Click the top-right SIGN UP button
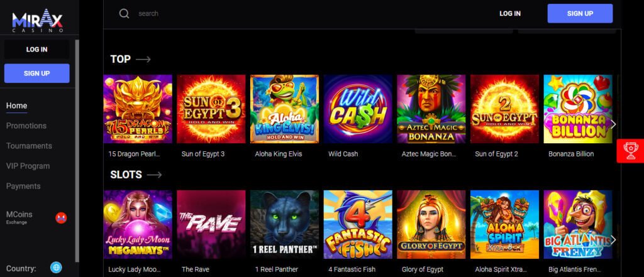This screenshot has width=644, height=277. point(580,14)
